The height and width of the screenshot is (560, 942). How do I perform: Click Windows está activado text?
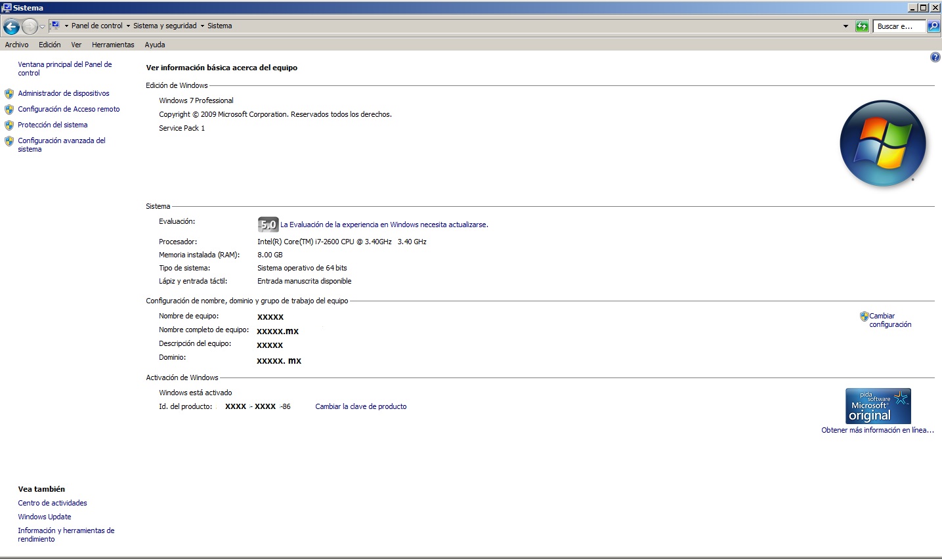[x=196, y=393]
